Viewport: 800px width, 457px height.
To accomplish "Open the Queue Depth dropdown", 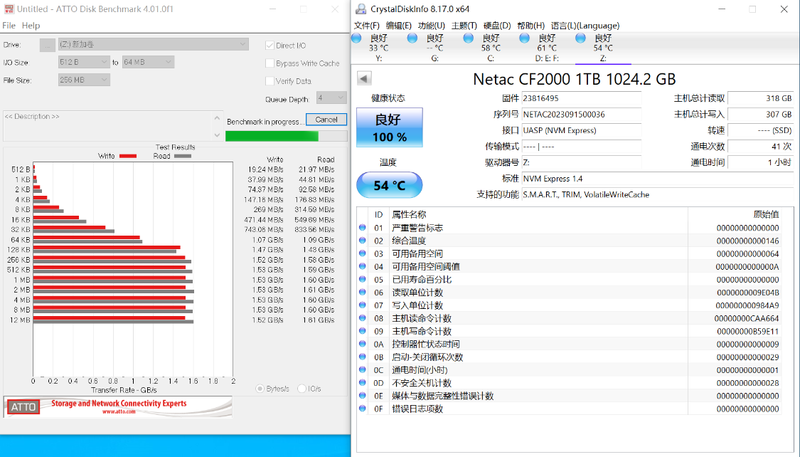I will click(331, 97).
